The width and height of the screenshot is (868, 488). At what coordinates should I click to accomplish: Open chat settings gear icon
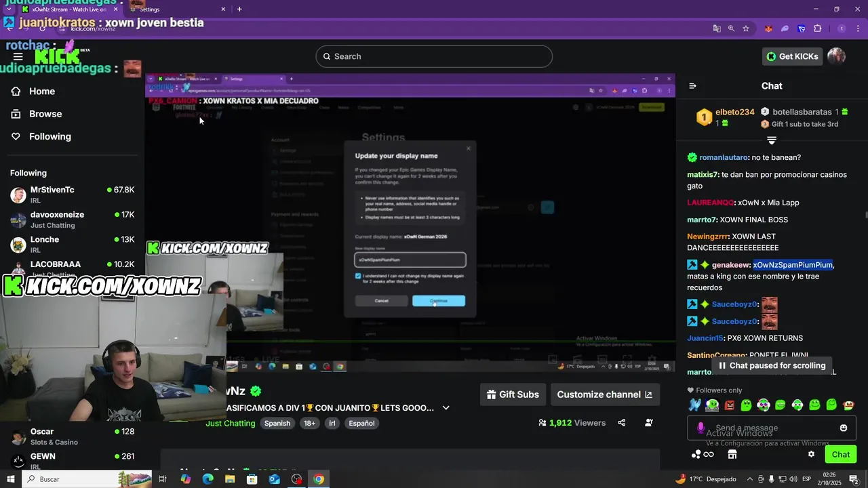pyautogui.click(x=811, y=454)
